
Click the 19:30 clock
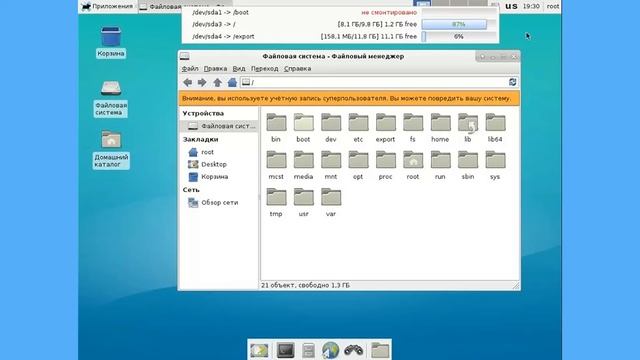(x=531, y=6)
